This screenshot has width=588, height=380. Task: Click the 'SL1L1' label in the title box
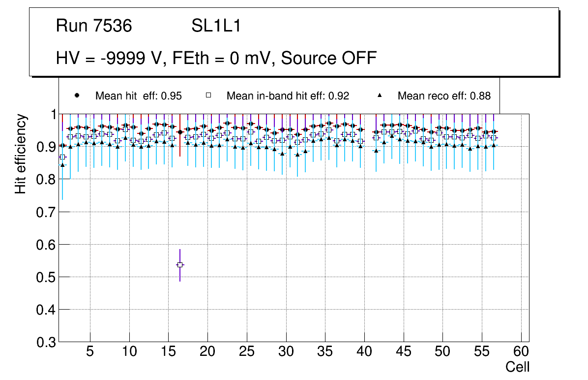point(216,26)
